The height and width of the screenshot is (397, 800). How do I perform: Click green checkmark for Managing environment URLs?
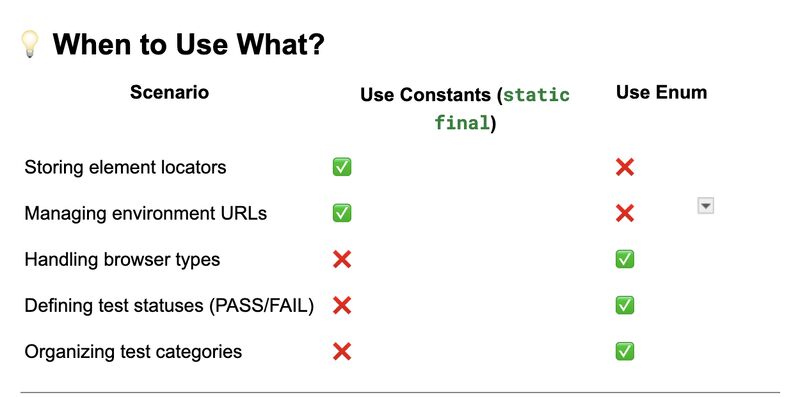click(342, 213)
